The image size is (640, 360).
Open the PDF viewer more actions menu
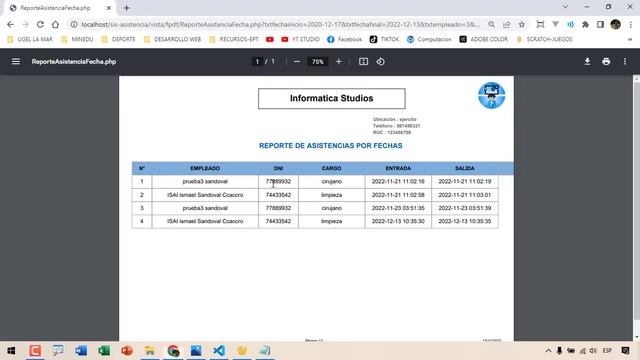(625, 62)
